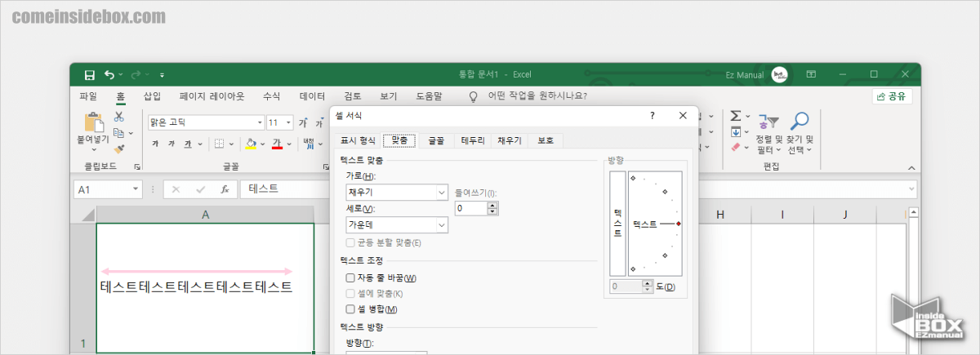Viewport: 980px width, 355px height.
Task: Click the Clear eraser icon
Action: [736, 148]
